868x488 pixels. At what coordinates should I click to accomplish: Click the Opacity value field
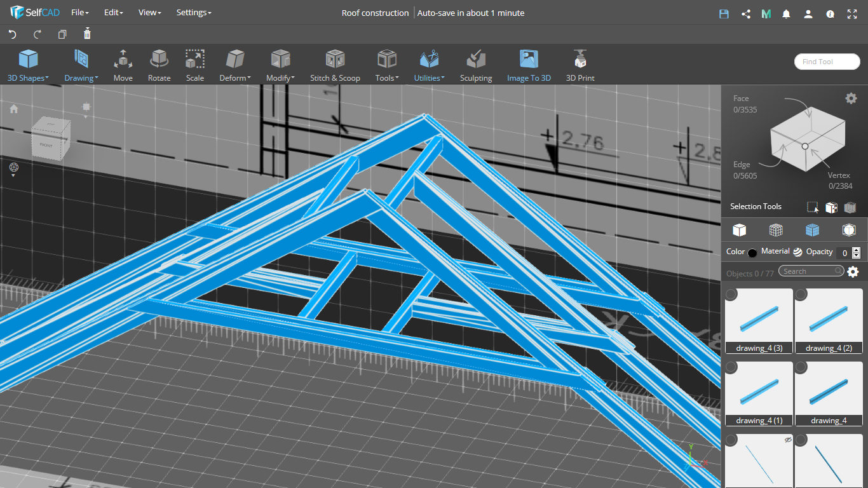tap(843, 252)
